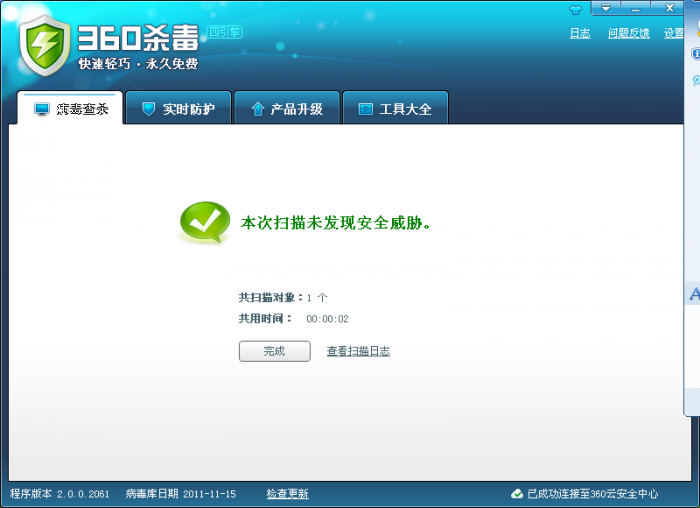Open the 日志 link
Screen dimensions: 700x508
(x=580, y=33)
